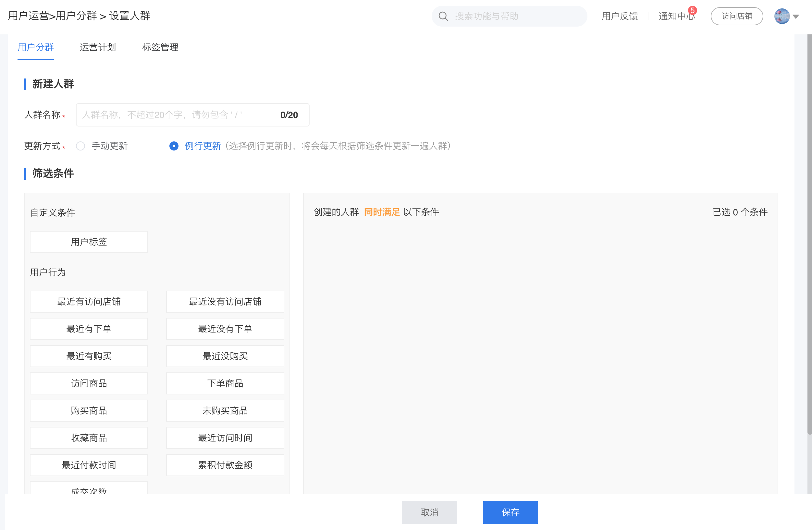Image resolution: width=812 pixels, height=530 pixels.
Task: Open 用户反馈 link
Action: [x=620, y=16]
